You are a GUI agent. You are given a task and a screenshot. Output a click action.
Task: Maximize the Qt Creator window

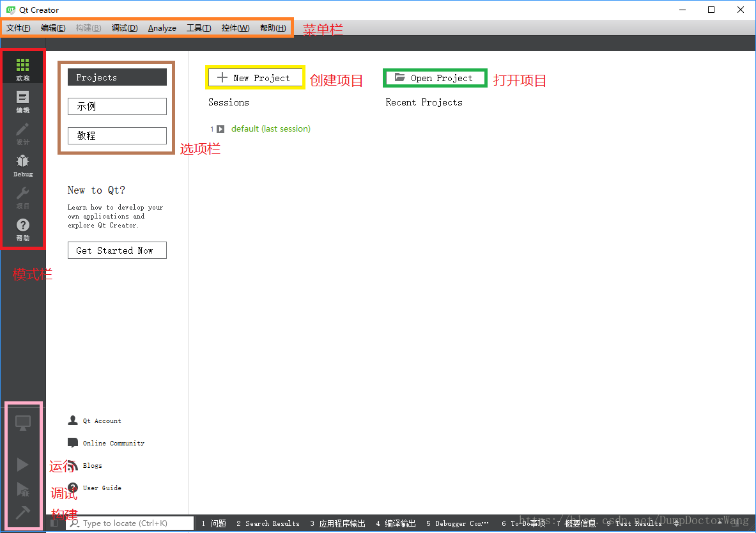[x=711, y=10]
